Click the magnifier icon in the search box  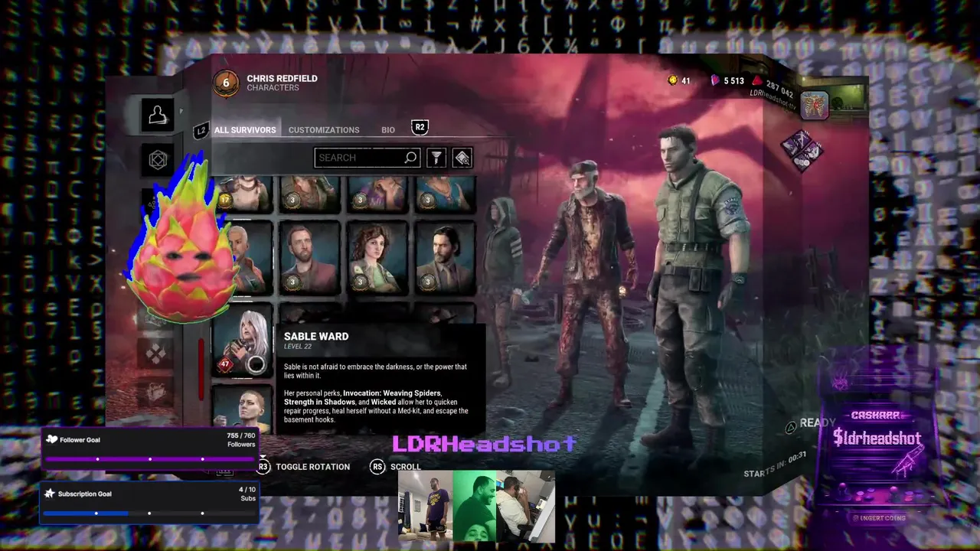click(x=411, y=158)
